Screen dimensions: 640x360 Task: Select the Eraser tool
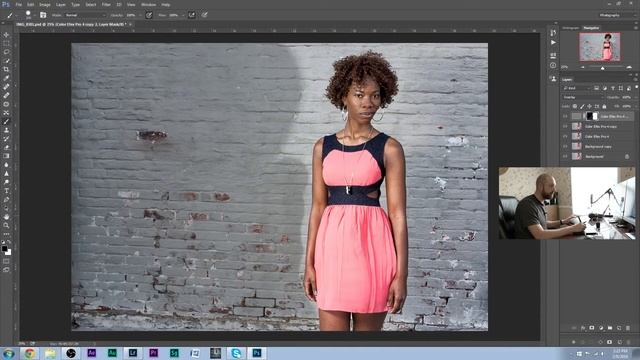click(6, 147)
